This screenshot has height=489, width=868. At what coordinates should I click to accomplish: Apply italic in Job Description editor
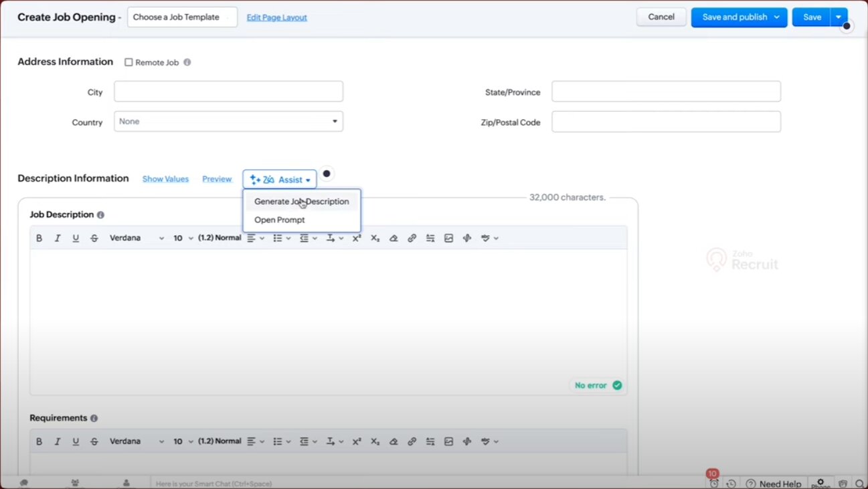click(58, 238)
